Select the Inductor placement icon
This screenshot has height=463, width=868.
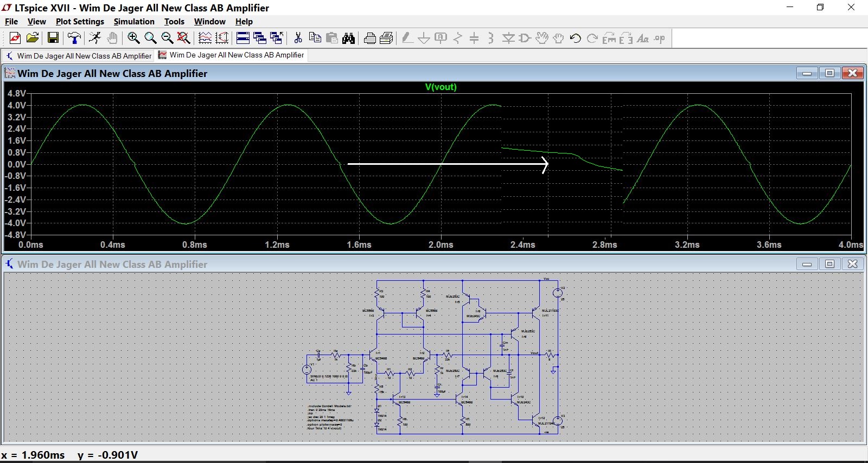491,38
